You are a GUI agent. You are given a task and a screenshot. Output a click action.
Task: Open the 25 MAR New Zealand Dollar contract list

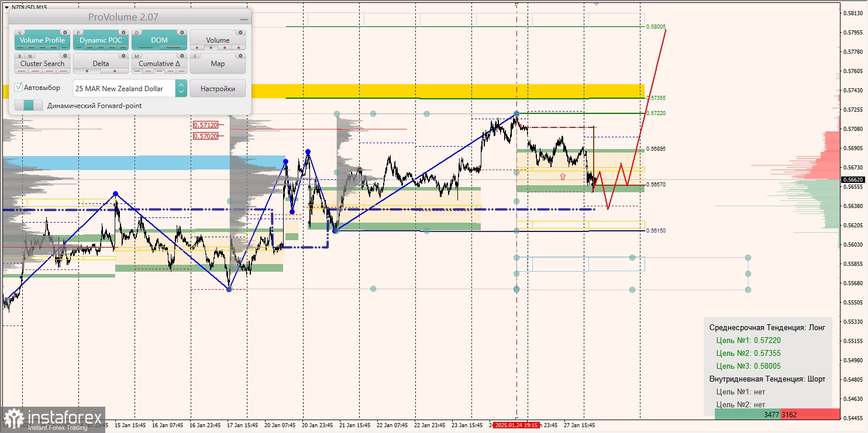125,88
